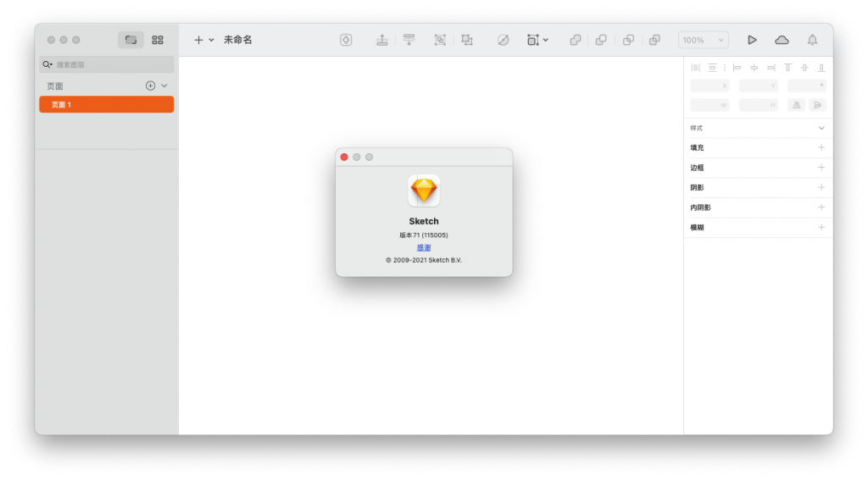Click the 填充 fill label

pyautogui.click(x=697, y=147)
